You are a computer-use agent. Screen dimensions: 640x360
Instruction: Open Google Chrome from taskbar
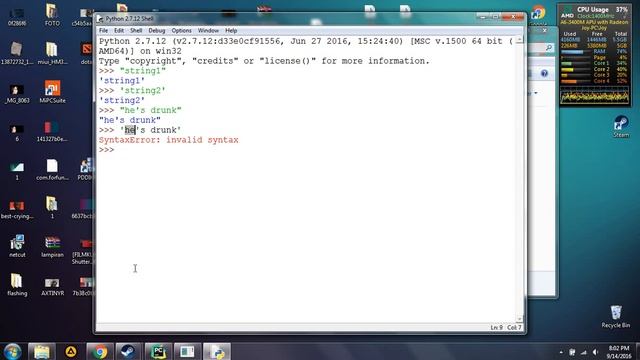(100, 351)
